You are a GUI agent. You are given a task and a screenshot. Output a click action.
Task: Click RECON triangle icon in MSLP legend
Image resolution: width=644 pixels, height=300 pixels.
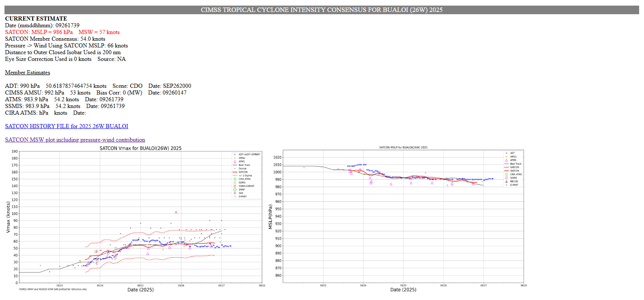click(507, 182)
